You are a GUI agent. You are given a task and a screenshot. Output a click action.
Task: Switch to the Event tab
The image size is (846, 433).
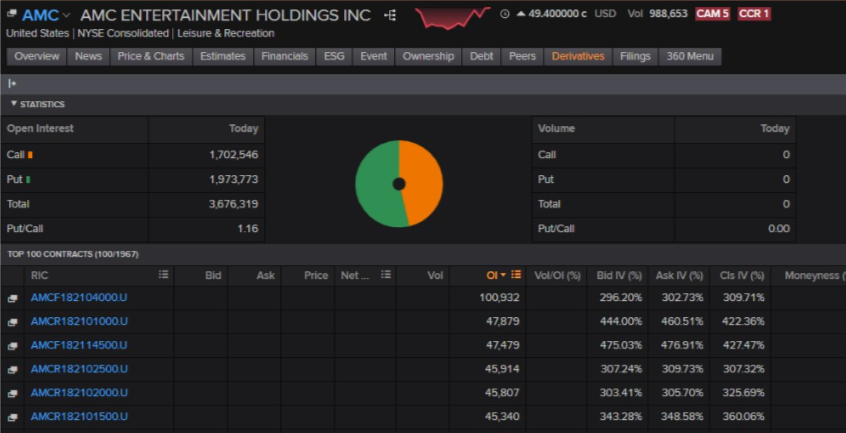[373, 56]
